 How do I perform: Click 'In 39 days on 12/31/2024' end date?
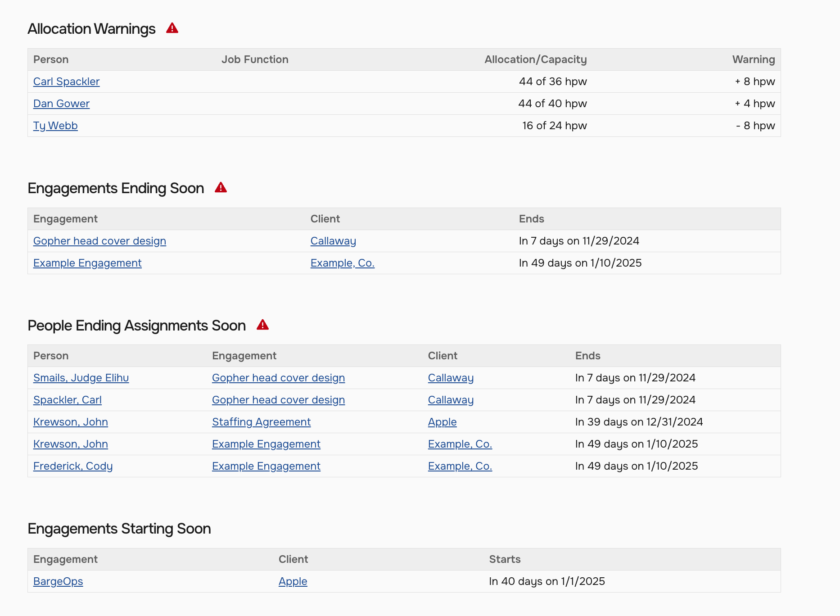point(639,422)
